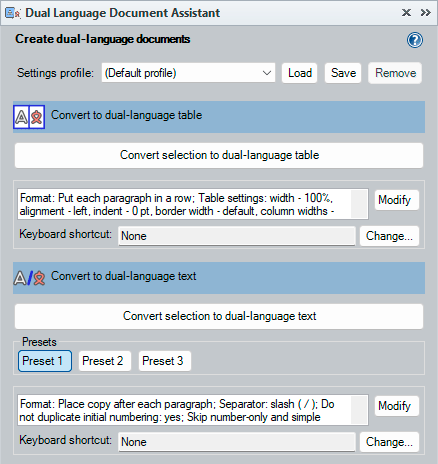Select Preset 3
The image size is (438, 464).
(x=165, y=361)
